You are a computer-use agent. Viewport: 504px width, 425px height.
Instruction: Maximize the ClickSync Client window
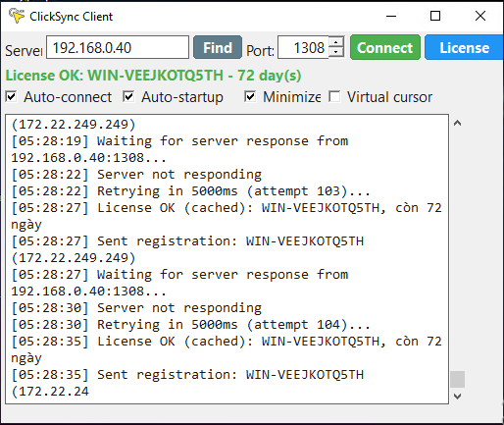click(435, 16)
